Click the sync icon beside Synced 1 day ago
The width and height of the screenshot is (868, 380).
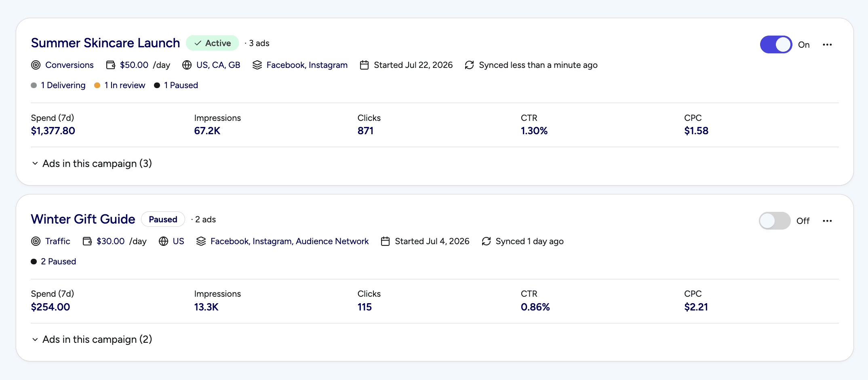tap(487, 241)
